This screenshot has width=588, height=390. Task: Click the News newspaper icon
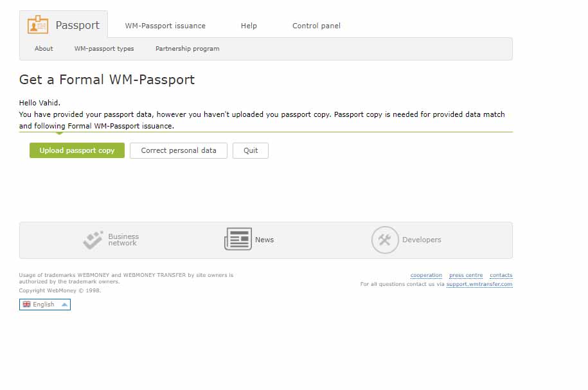238,239
